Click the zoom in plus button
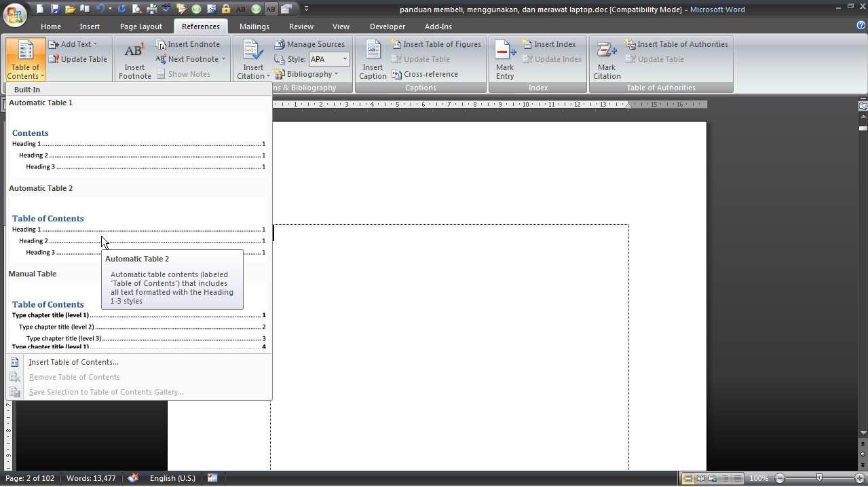 pyautogui.click(x=859, y=479)
